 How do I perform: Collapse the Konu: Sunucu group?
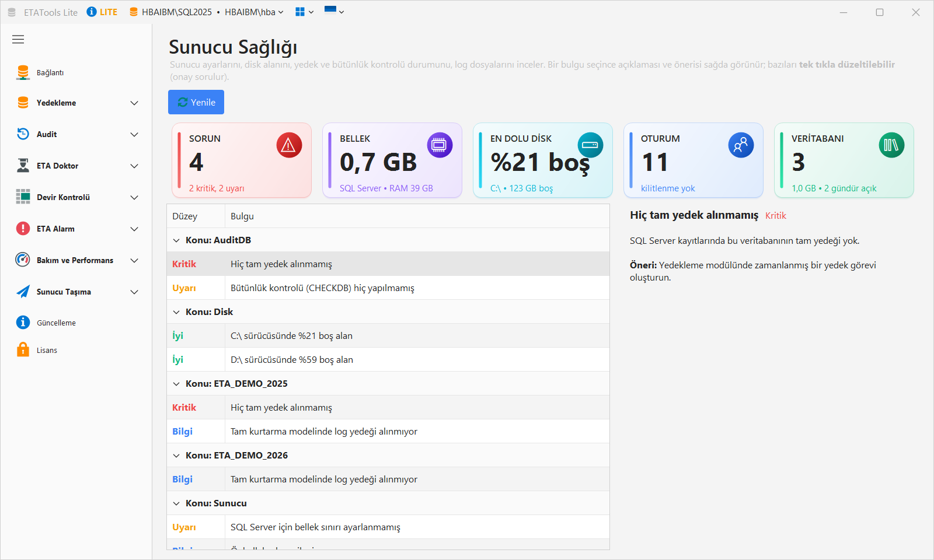point(176,503)
